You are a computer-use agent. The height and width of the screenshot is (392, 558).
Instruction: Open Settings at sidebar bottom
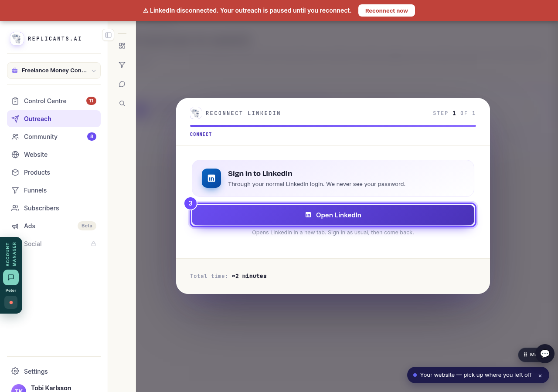point(54,372)
